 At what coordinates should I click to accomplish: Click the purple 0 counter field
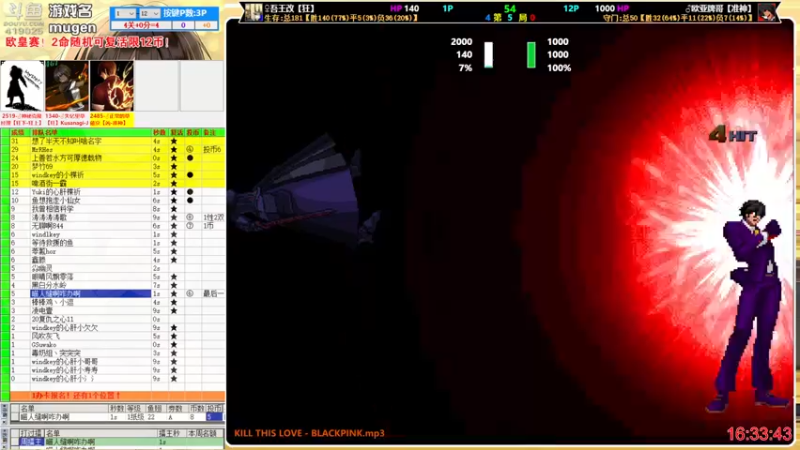(x=183, y=25)
